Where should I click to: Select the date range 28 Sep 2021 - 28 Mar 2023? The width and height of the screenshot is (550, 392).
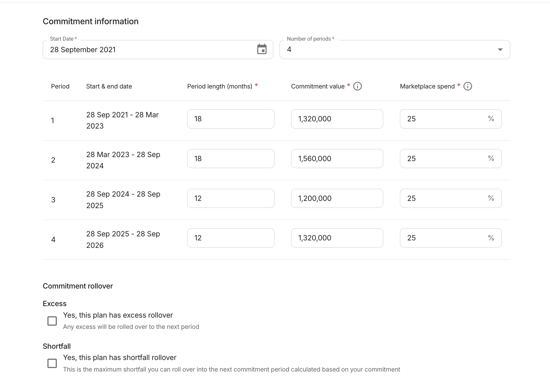(122, 120)
